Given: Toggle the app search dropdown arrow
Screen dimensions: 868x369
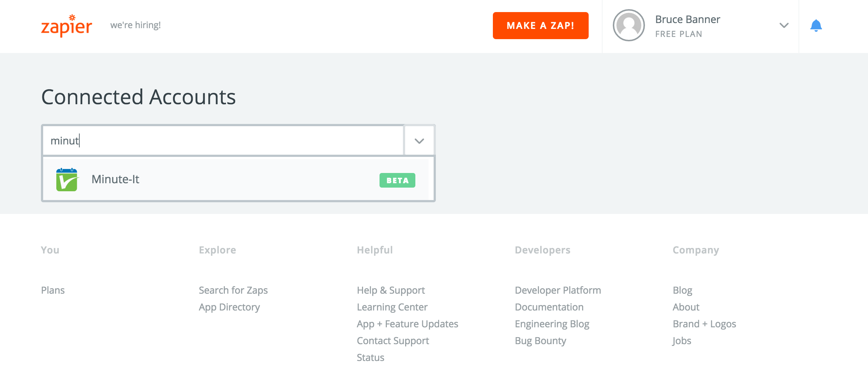Looking at the screenshot, I should 419,141.
